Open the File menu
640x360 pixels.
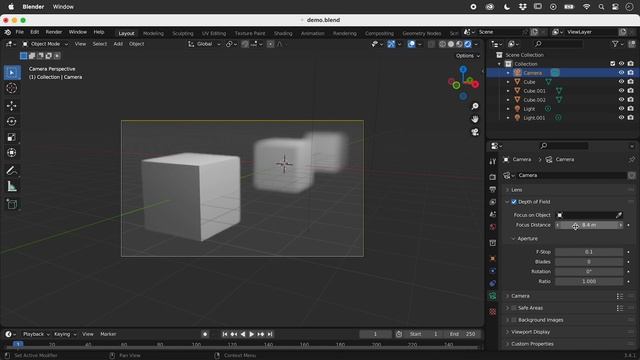[20, 32]
